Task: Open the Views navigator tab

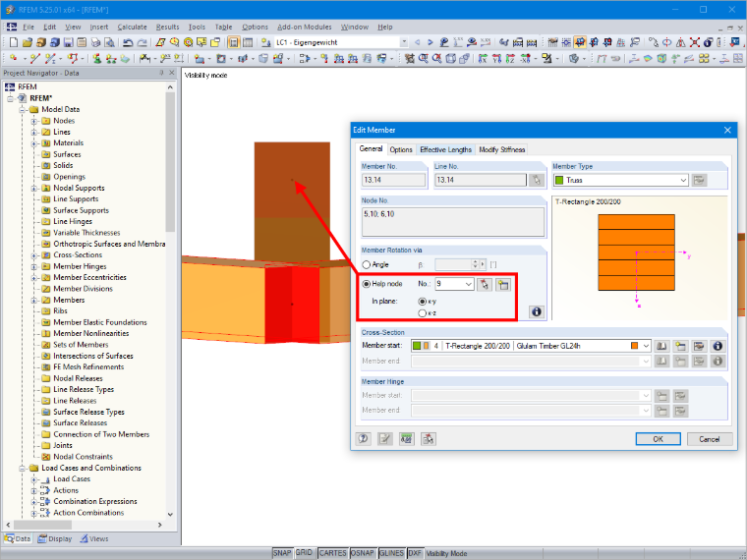Action: [94, 539]
